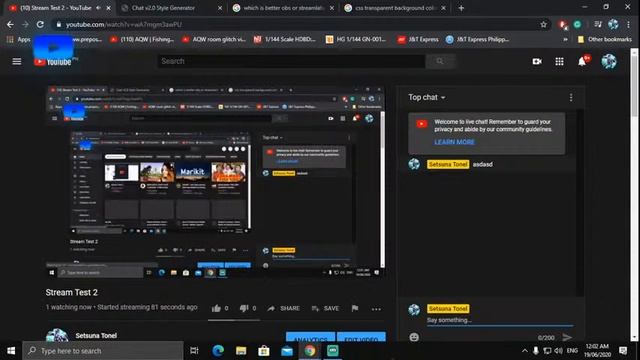Screen dimensions: 640x360
Task: Open the YouTube guide hamburger menu
Action: 17,61
